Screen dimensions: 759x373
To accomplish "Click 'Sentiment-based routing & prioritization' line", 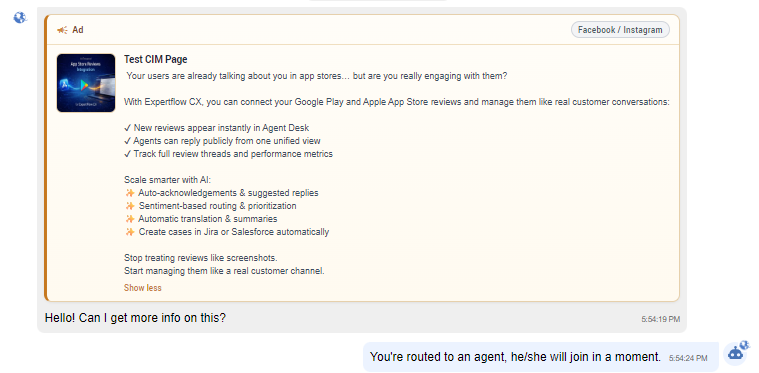I will pos(210,206).
